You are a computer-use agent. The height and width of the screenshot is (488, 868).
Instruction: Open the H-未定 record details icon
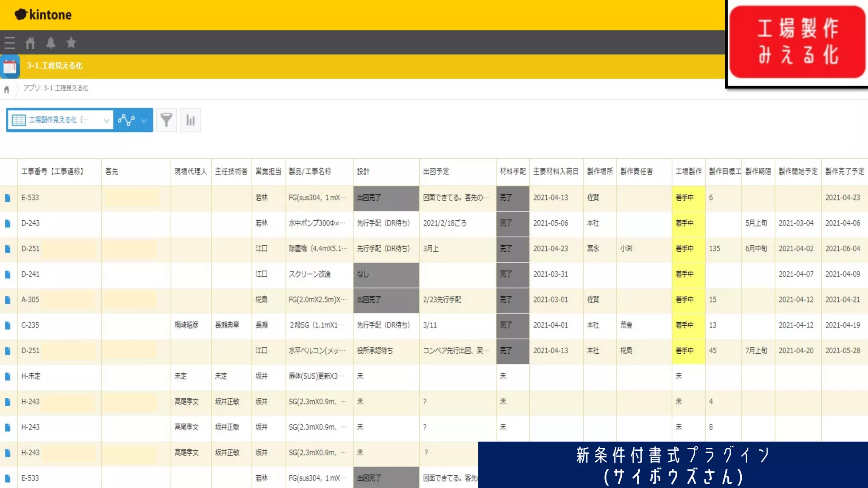coord(8,376)
